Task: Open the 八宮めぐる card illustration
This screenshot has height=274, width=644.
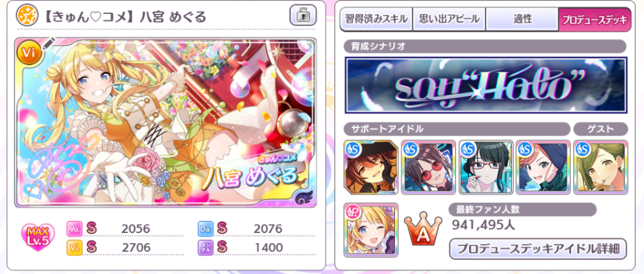Action: (x=165, y=123)
